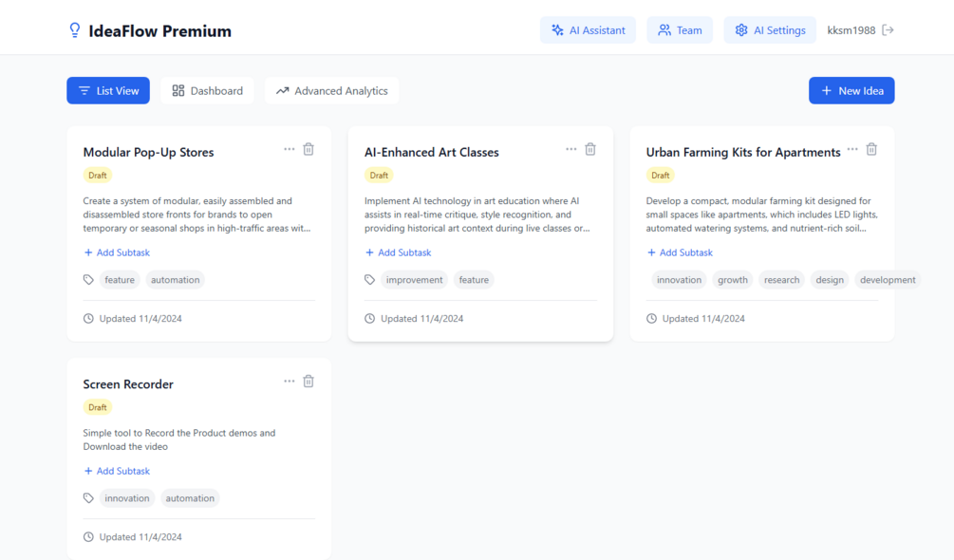954x560 pixels.
Task: Click the IdeaFlow lightbulb logo icon
Action: coord(74,29)
